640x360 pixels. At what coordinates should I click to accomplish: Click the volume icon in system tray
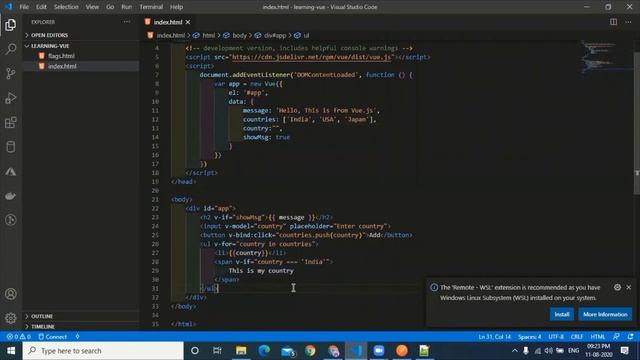548,351
